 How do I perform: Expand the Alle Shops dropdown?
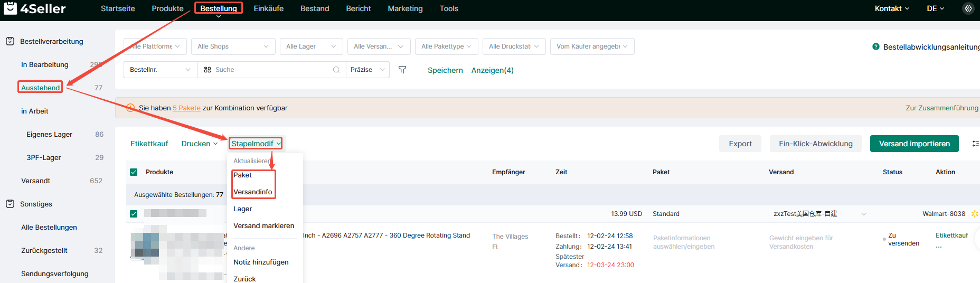pyautogui.click(x=233, y=46)
